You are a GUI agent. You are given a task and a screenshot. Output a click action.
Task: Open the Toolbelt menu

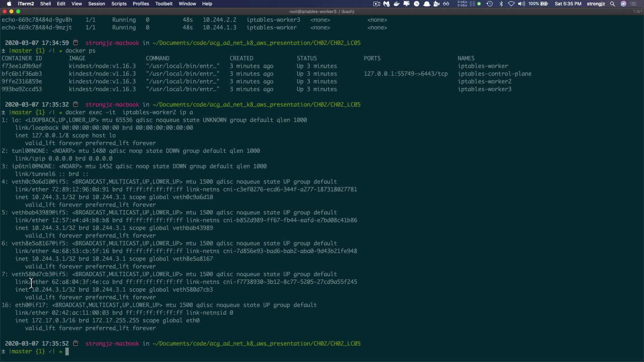pos(164,4)
